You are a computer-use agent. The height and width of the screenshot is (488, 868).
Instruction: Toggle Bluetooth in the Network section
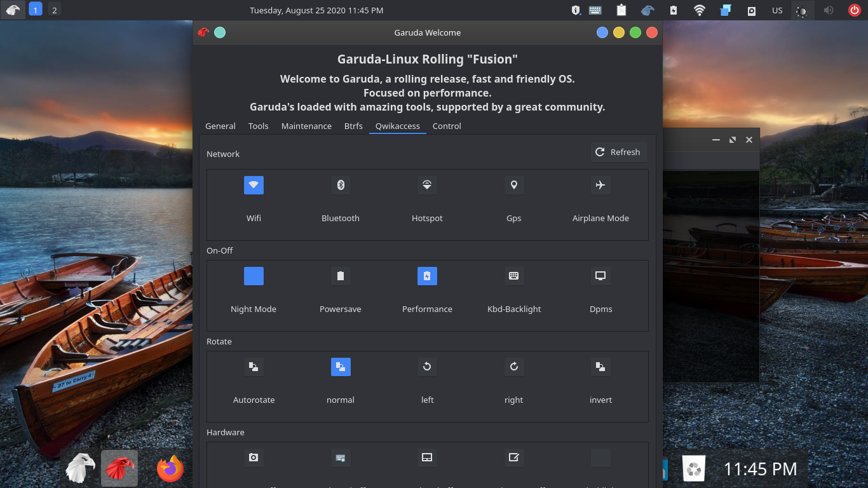click(341, 185)
